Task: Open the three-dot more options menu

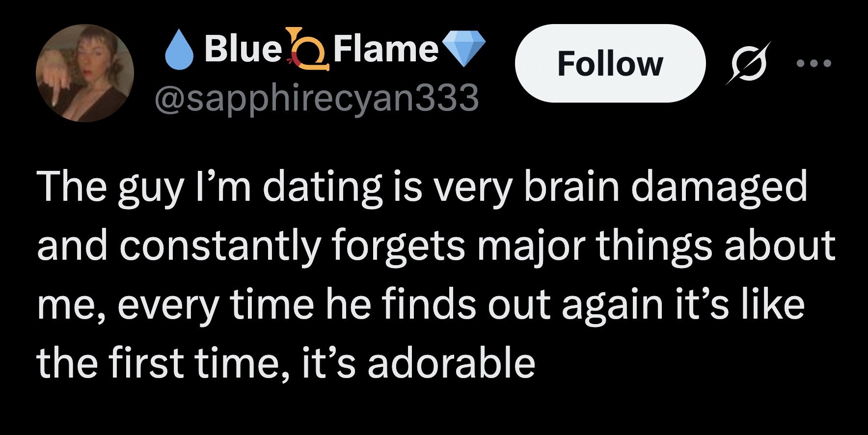Action: tap(814, 63)
